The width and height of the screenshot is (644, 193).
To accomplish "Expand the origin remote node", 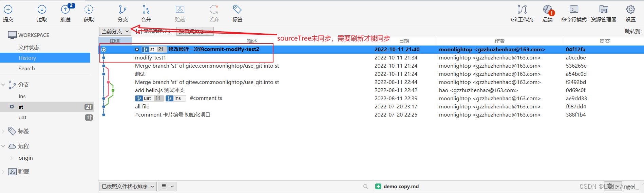I will pyautogui.click(x=12, y=158).
